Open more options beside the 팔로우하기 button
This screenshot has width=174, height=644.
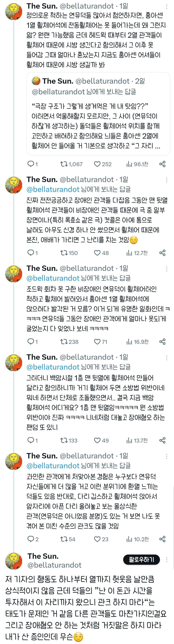coord(167,559)
